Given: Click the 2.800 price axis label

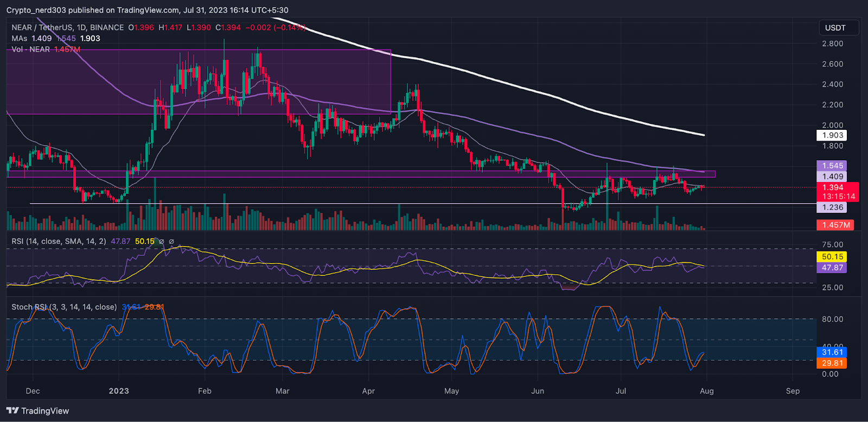Looking at the screenshot, I should tap(833, 43).
